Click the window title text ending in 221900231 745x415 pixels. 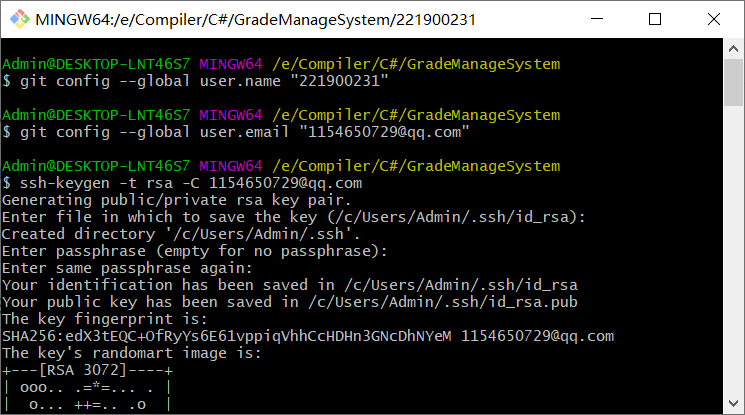pos(256,19)
